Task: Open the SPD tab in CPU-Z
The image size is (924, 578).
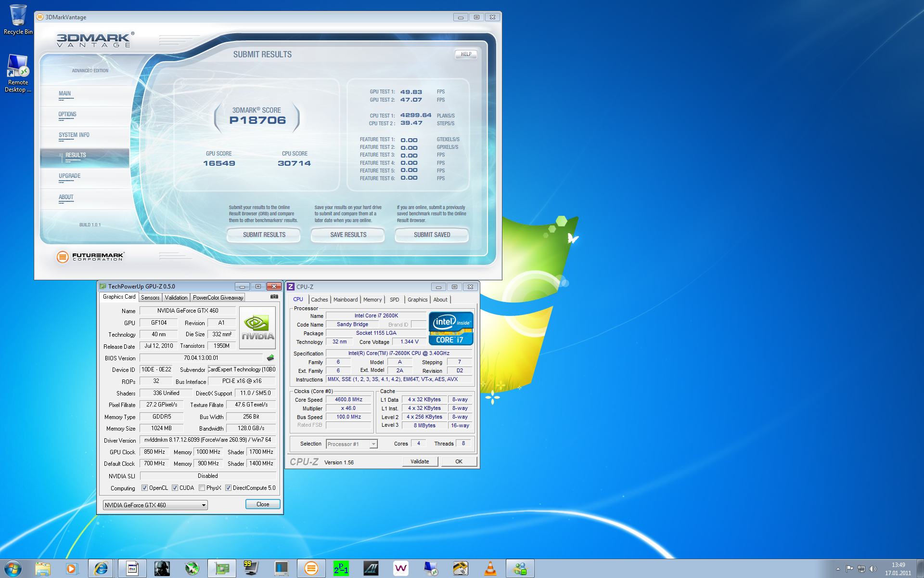Action: 395,300
